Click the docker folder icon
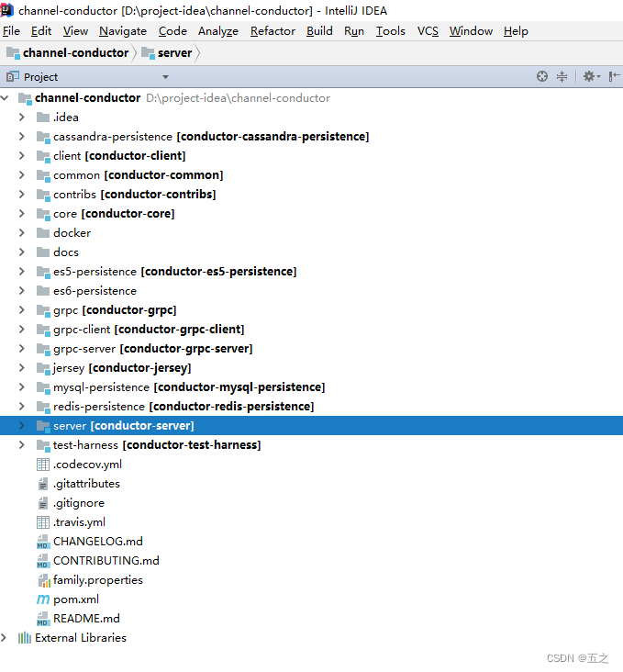 43,232
